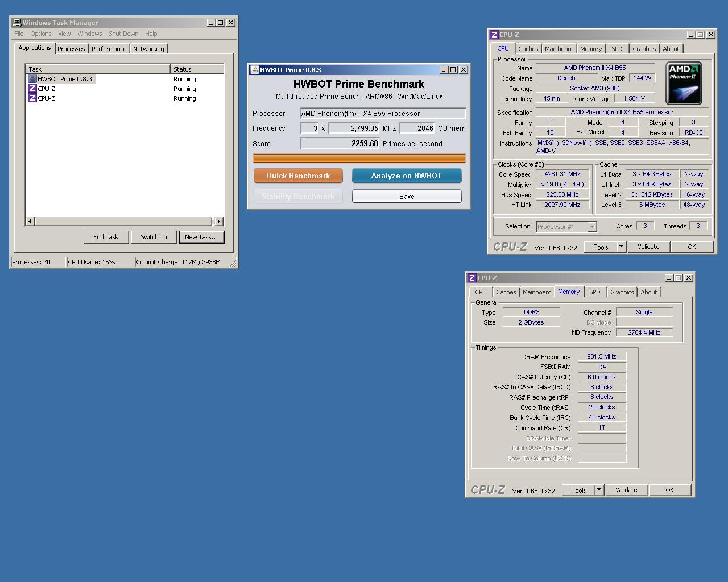
Task: Click the 2,799.05 MHz frequency field
Action: click(x=354, y=128)
